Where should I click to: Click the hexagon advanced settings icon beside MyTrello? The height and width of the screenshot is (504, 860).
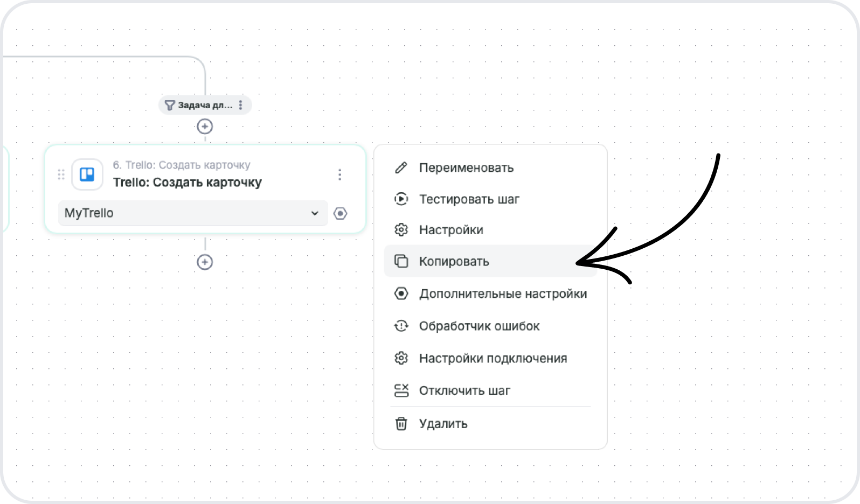(340, 213)
